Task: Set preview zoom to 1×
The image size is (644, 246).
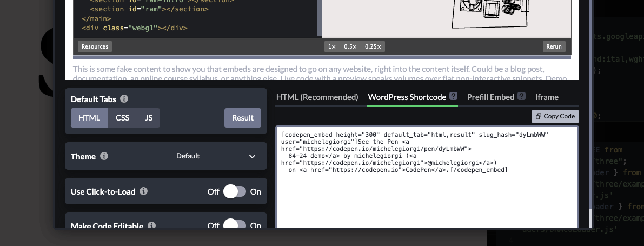Action: (332, 46)
